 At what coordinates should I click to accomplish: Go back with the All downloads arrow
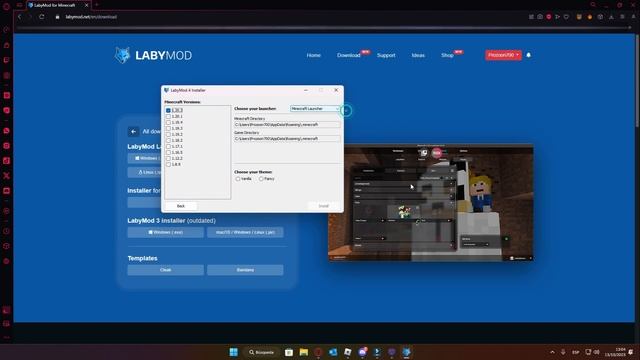[133, 131]
